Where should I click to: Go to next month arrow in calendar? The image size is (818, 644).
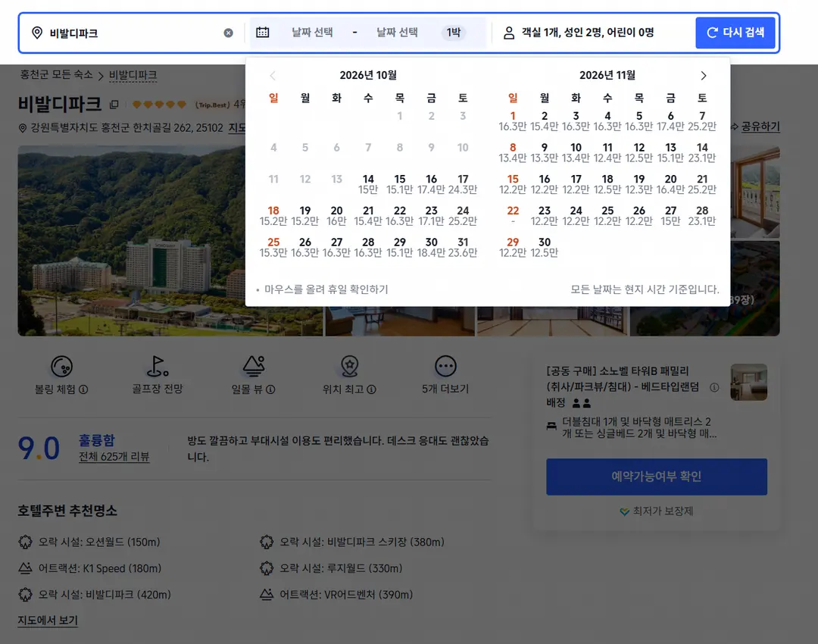pyautogui.click(x=703, y=76)
